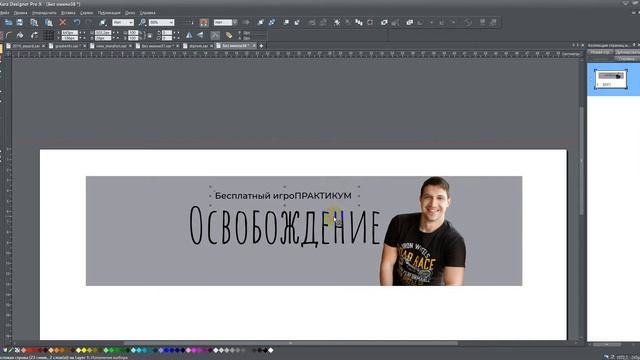
Task: Open the Окно menu
Action: pos(130,13)
